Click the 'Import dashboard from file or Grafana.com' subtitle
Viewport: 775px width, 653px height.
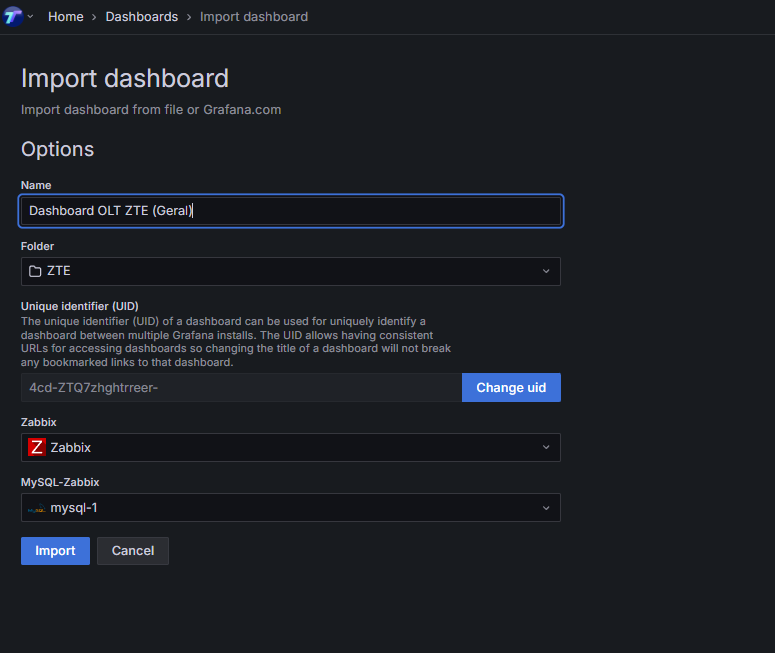151,110
